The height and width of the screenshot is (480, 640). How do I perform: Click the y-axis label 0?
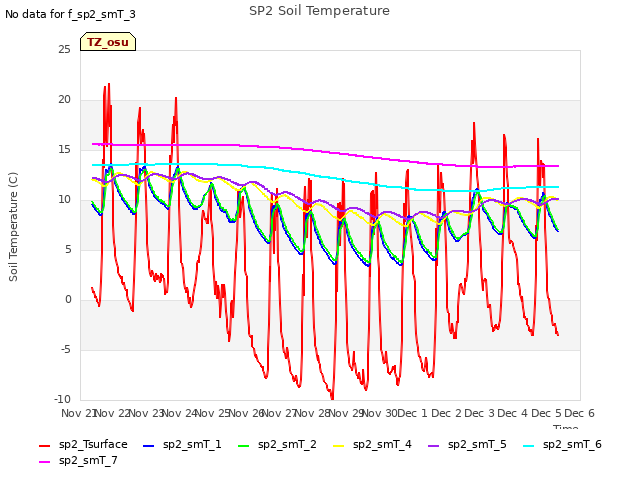68,300
